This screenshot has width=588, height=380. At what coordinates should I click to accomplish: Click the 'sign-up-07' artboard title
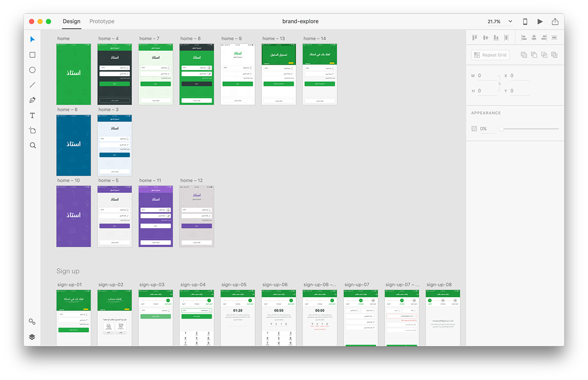(357, 285)
